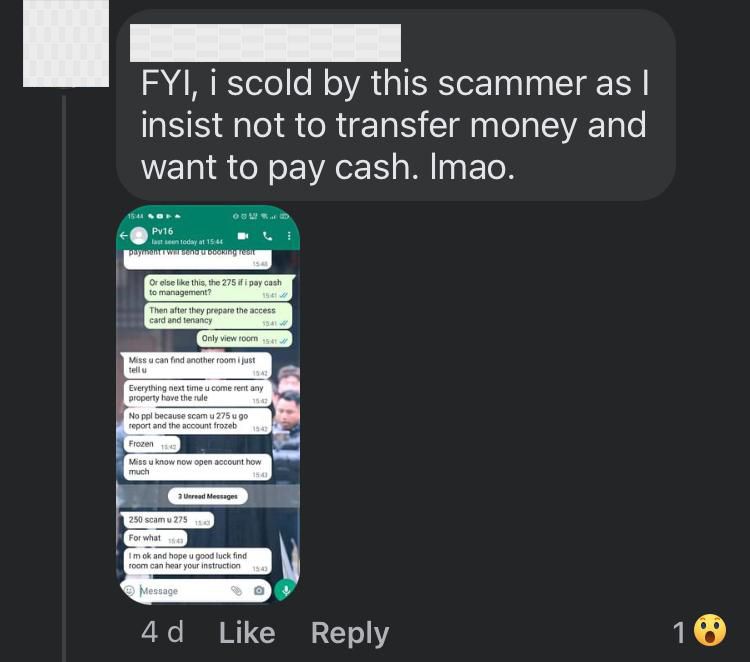Click the 4 d timestamp

tap(163, 632)
